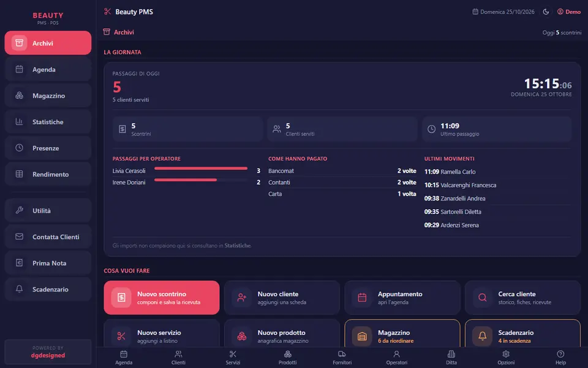Open Magazzino card showing 6 da riordinare
Image resolution: width=588 pixels, height=368 pixels.
pos(402,334)
